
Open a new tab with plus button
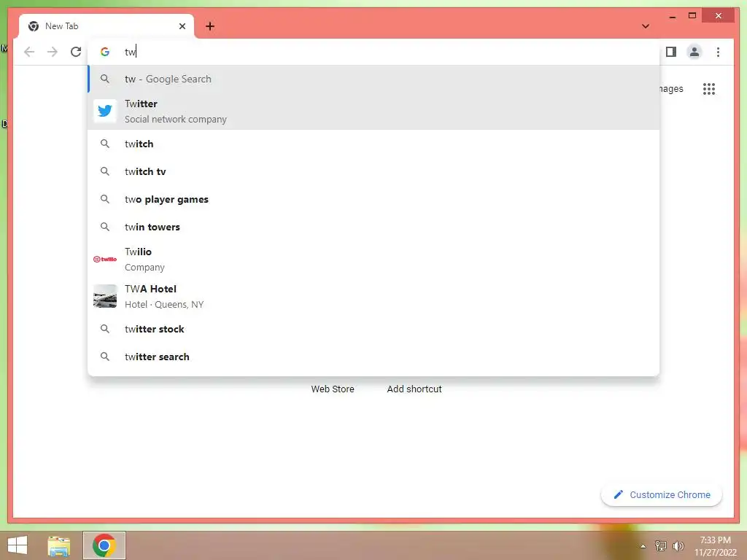coord(209,26)
